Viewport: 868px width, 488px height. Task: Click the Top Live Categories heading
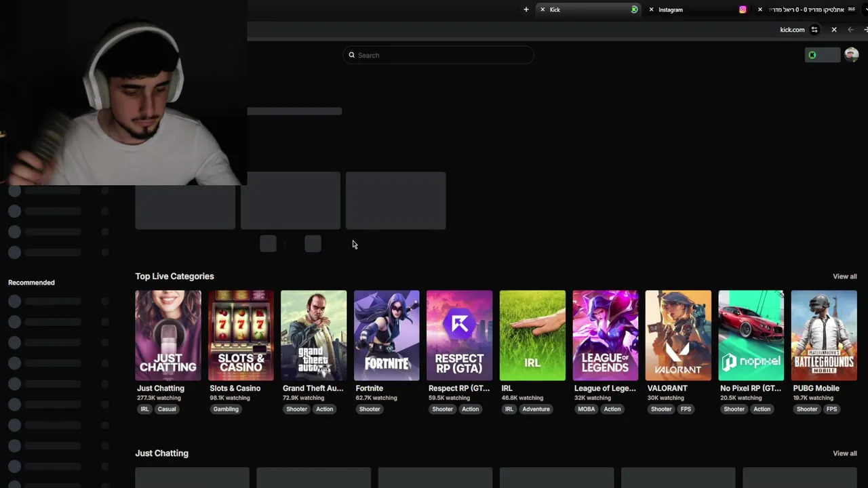pos(174,277)
